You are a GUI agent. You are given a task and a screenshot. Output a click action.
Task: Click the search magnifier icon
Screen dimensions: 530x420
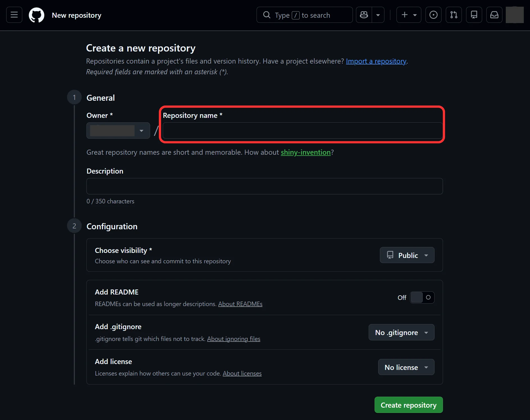pyautogui.click(x=266, y=15)
